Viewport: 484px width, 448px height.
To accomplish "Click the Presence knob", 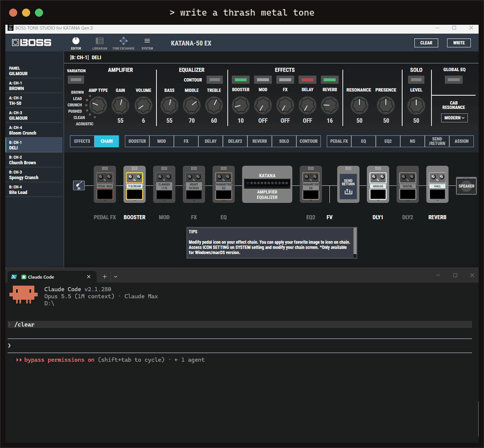I will click(386, 105).
